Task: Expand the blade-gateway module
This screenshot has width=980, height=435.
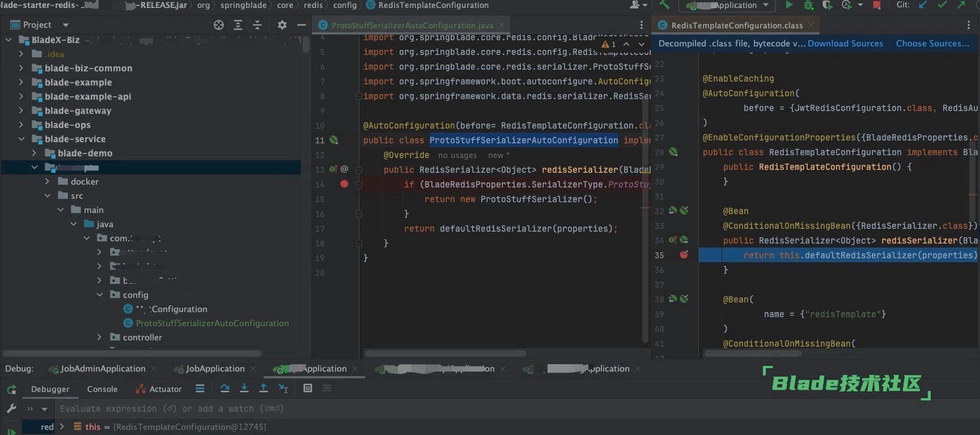Action: click(21, 110)
